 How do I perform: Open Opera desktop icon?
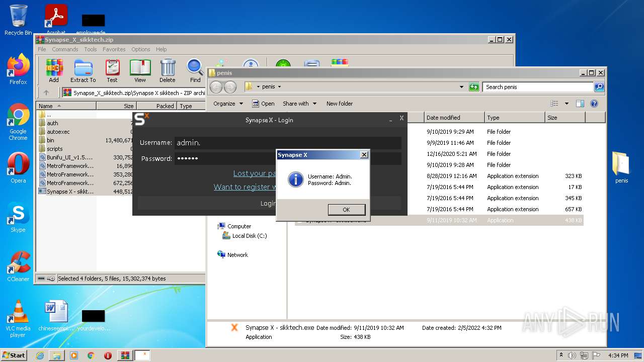(18, 167)
